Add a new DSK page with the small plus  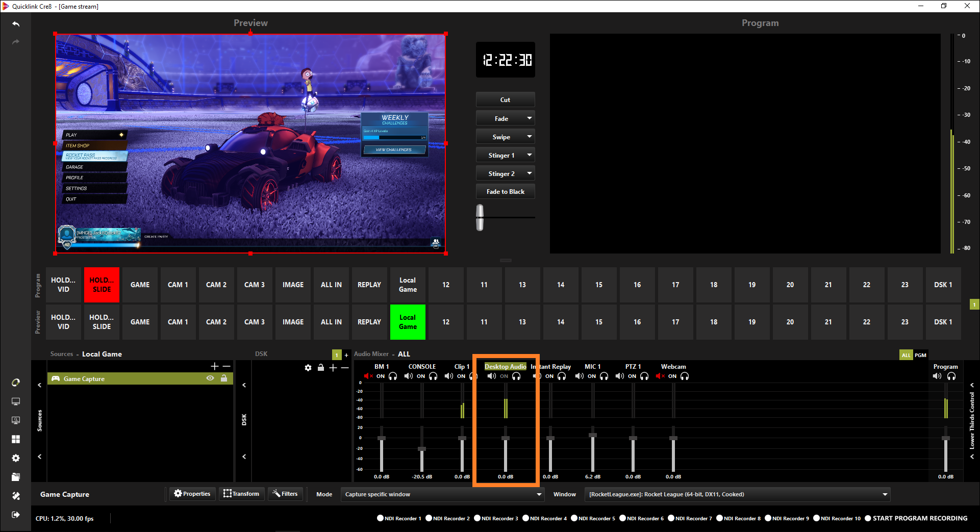346,355
